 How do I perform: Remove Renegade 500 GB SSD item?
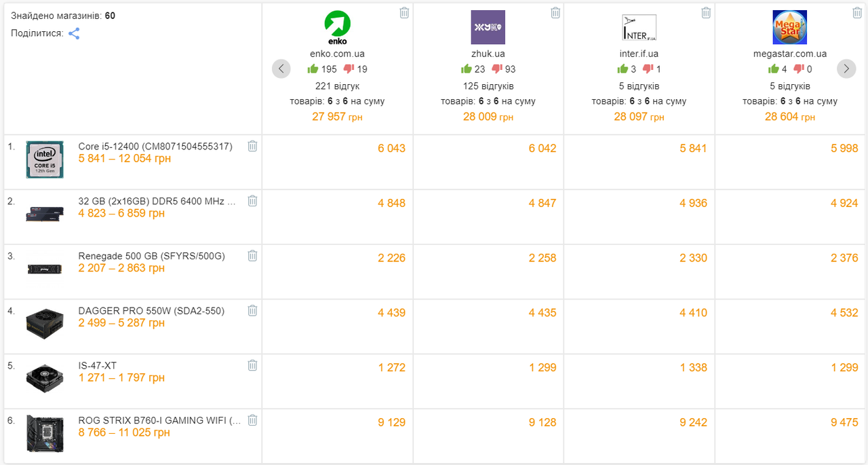click(x=252, y=256)
